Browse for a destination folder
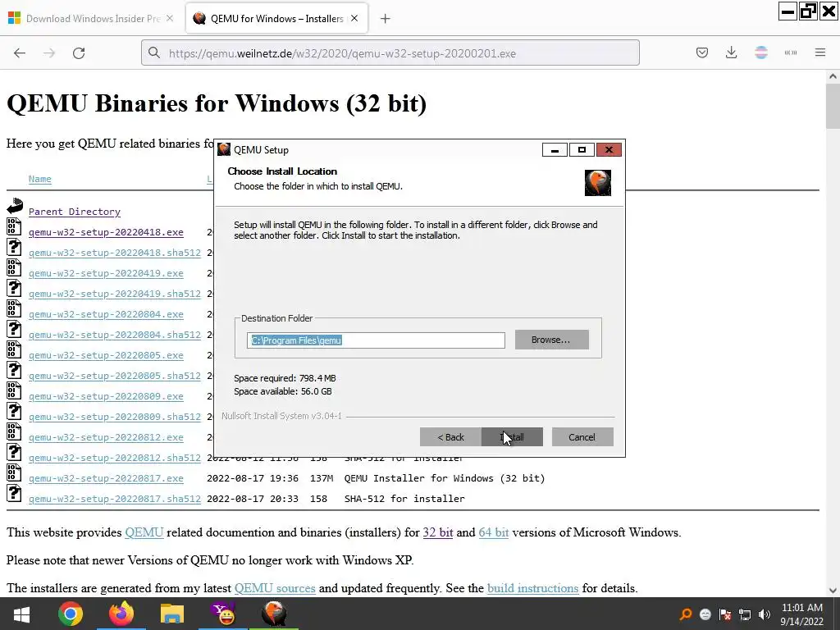The width and height of the screenshot is (840, 630). (551, 340)
